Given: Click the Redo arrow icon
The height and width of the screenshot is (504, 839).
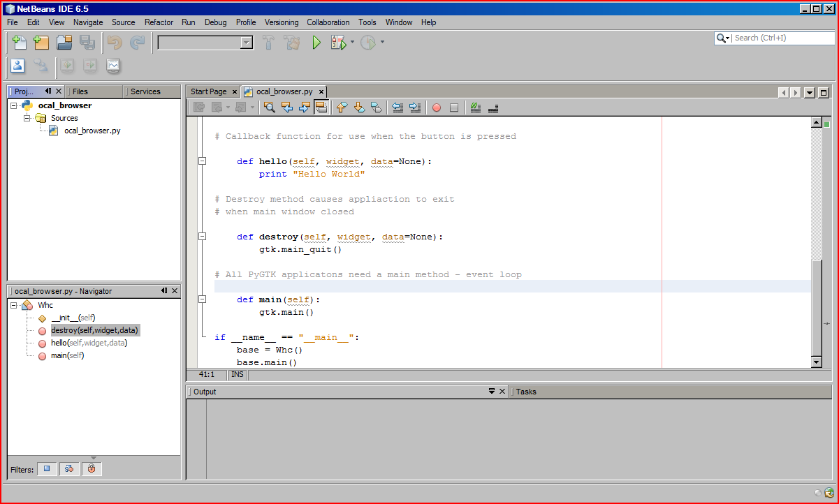Looking at the screenshot, I should 138,43.
